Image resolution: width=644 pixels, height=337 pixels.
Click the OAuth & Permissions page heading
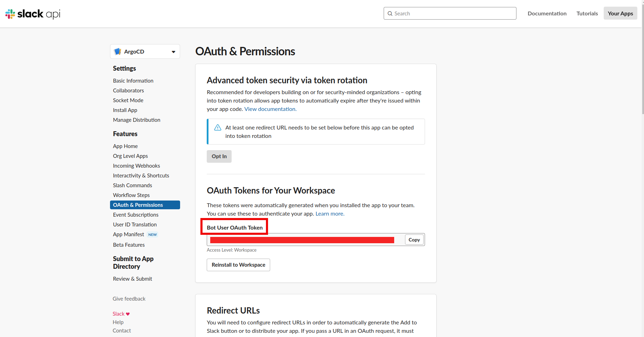coord(245,51)
